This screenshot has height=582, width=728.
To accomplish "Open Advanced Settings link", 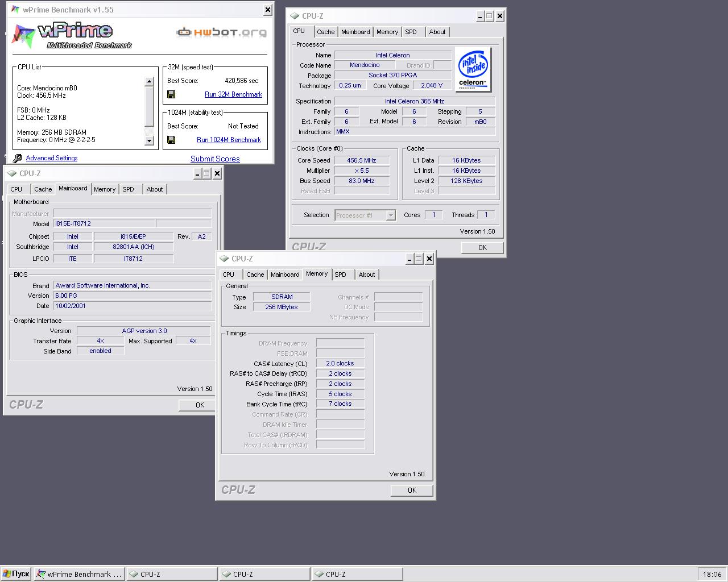I will (52, 158).
